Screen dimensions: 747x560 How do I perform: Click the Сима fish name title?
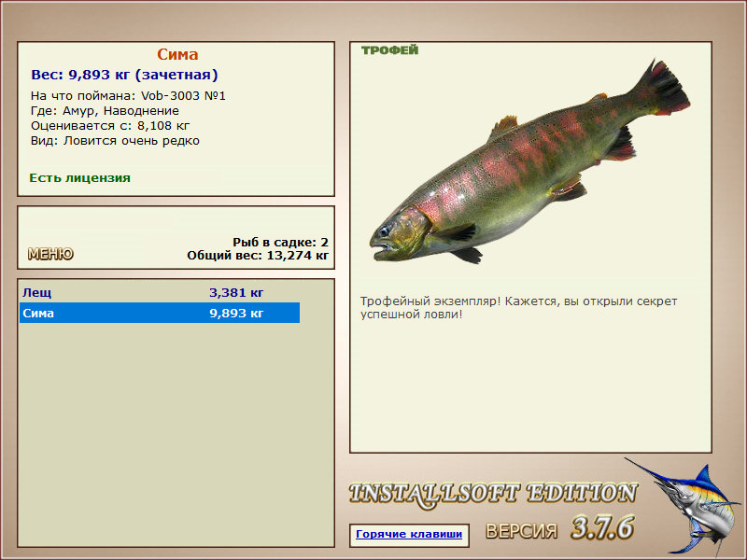click(x=177, y=54)
